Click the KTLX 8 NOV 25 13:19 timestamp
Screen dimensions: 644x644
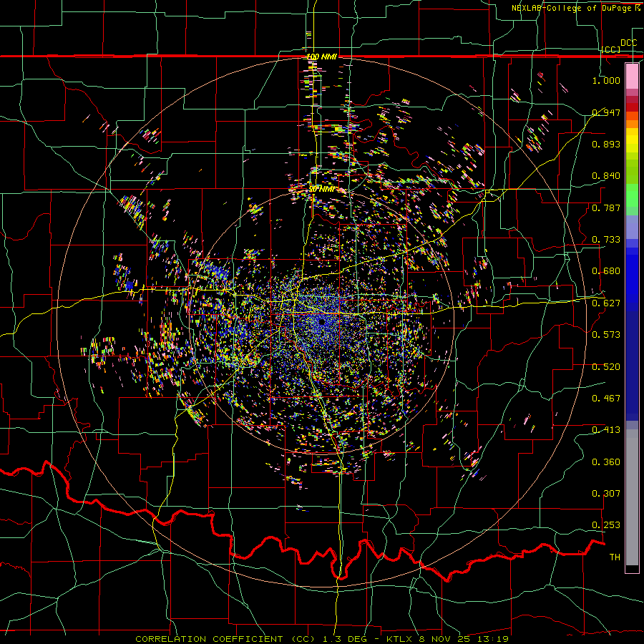tap(448, 639)
